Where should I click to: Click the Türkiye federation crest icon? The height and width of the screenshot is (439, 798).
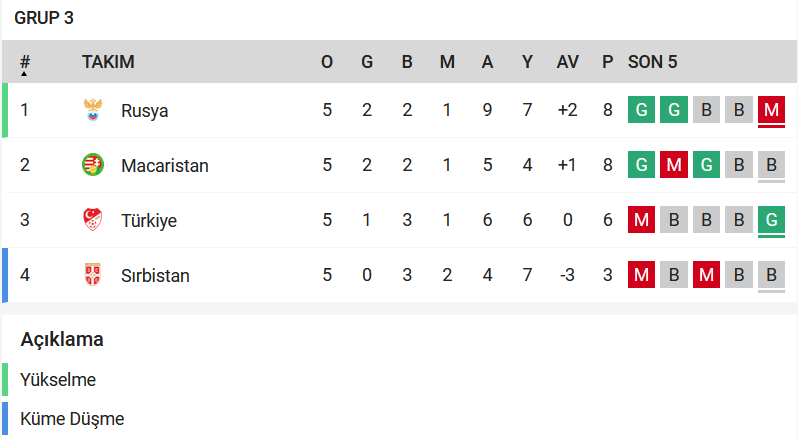[93, 220]
